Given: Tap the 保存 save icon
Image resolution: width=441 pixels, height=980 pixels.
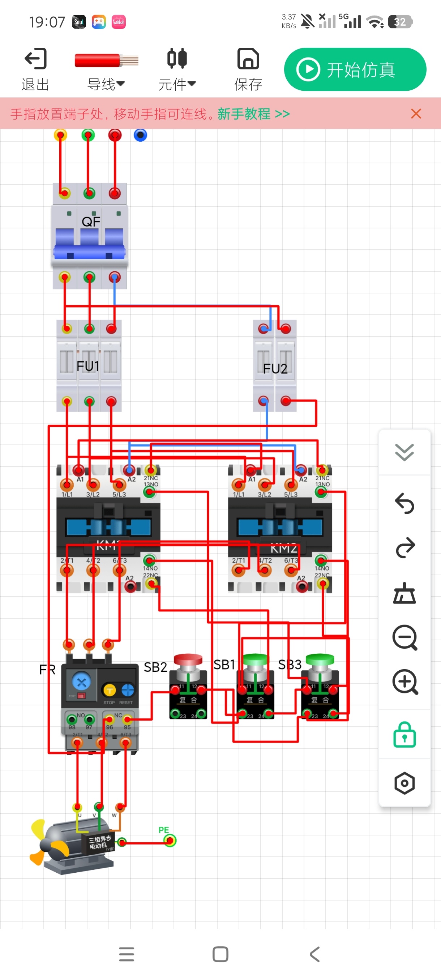Looking at the screenshot, I should click(248, 69).
